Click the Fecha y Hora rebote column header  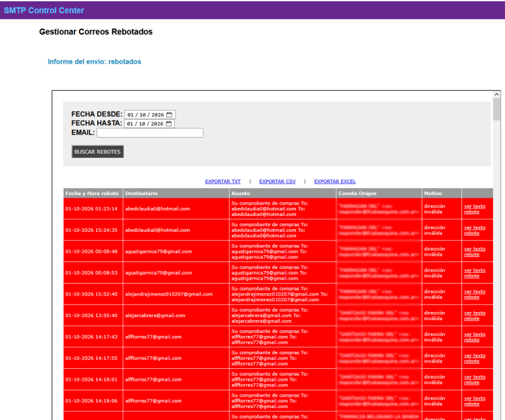[93, 193]
